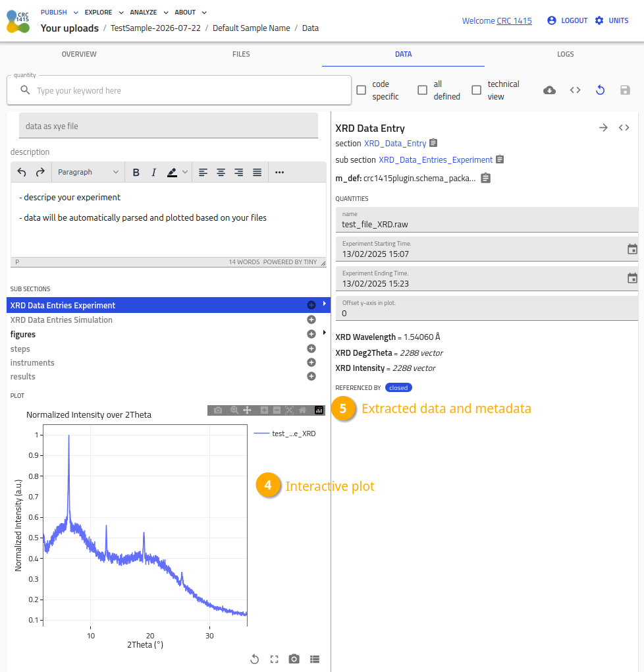This screenshot has height=672, width=644.
Task: Click the blue reload entry icon
Action: pos(601,90)
